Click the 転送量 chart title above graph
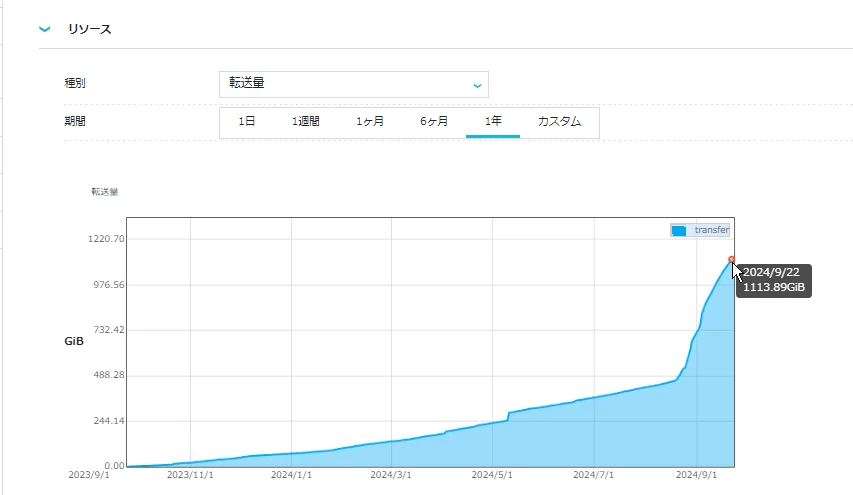 [x=104, y=191]
